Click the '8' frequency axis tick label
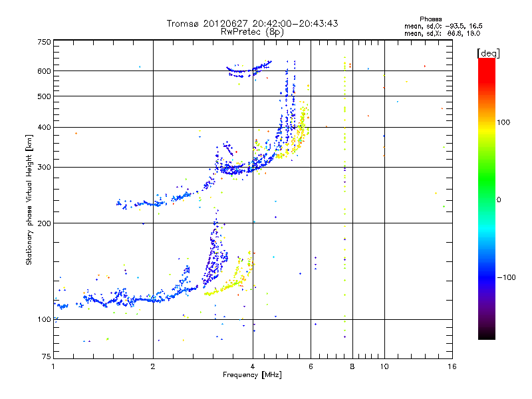This screenshot has width=532, height=399. coord(352,366)
